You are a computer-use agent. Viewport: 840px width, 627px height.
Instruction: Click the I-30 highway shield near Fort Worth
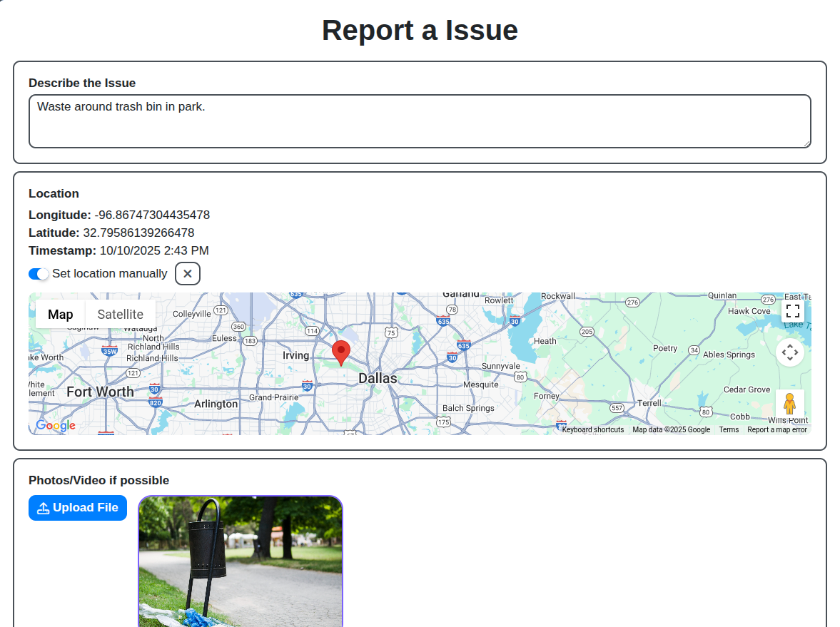pyautogui.click(x=154, y=390)
